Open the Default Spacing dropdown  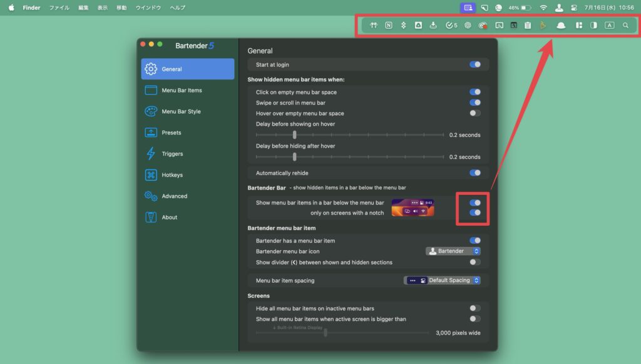(442, 280)
